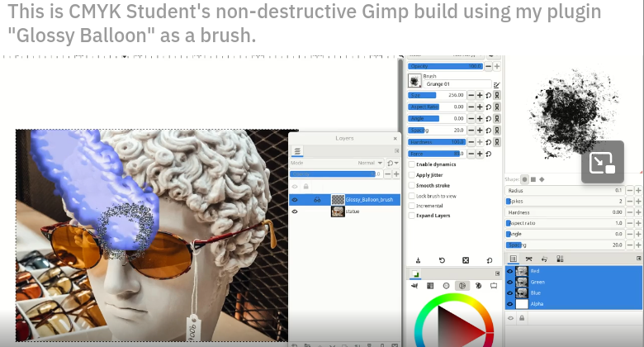
Task: Pick a hue on the color wheel ring
Action: (x=454, y=298)
